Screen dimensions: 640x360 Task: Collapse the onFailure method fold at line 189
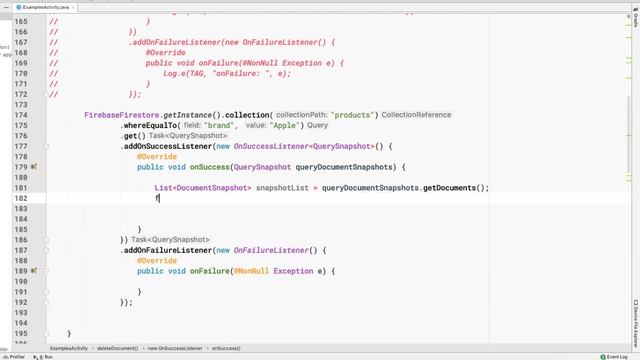tap(46, 271)
